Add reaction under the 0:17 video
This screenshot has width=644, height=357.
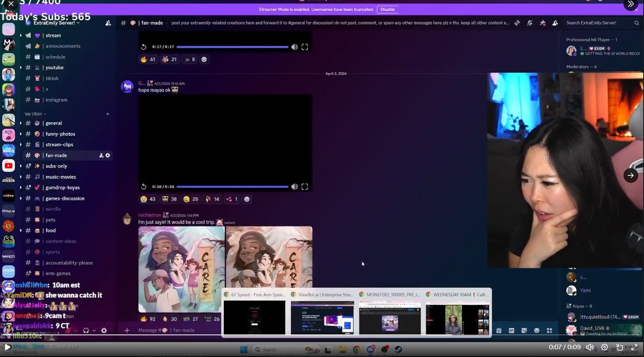(204, 59)
